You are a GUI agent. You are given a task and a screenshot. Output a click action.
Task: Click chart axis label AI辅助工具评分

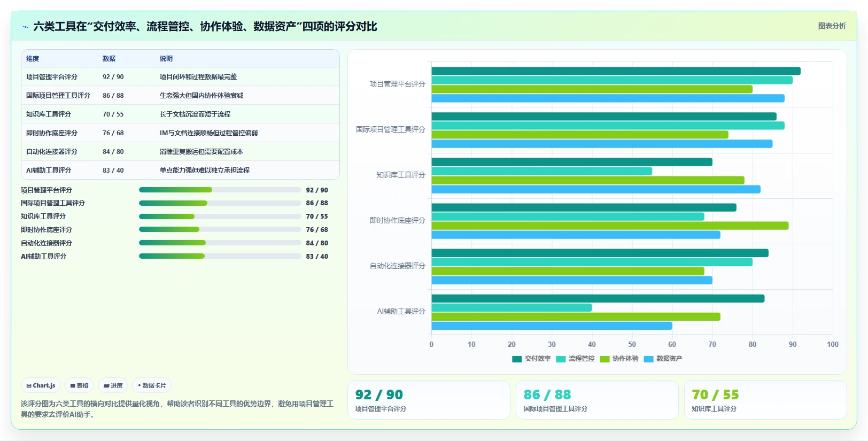click(401, 312)
